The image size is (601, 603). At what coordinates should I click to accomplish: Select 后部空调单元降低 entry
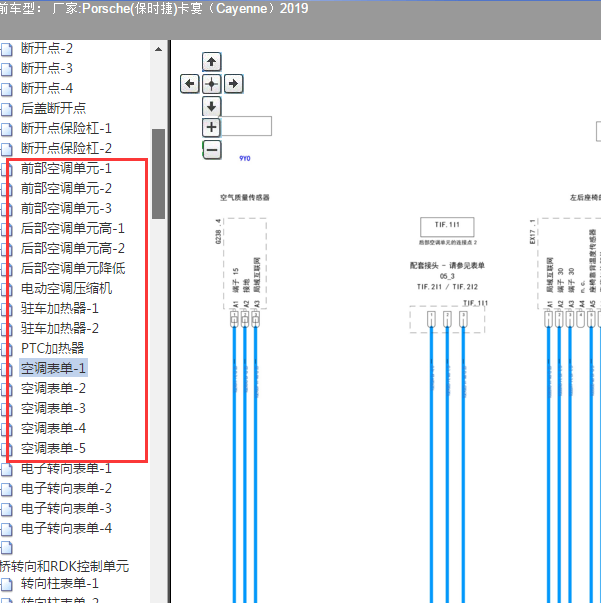point(73,268)
